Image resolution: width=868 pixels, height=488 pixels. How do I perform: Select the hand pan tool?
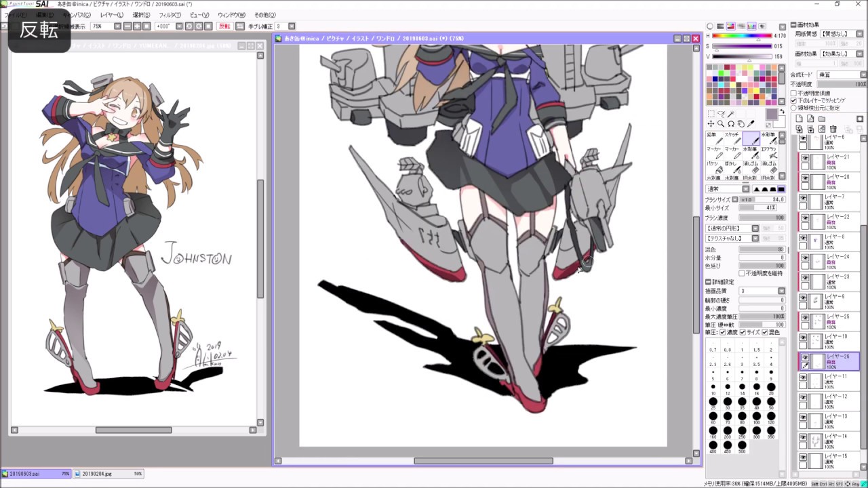coord(741,124)
